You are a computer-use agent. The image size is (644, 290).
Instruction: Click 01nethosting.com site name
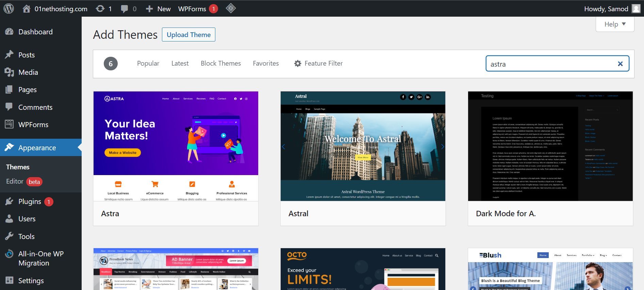tap(61, 9)
